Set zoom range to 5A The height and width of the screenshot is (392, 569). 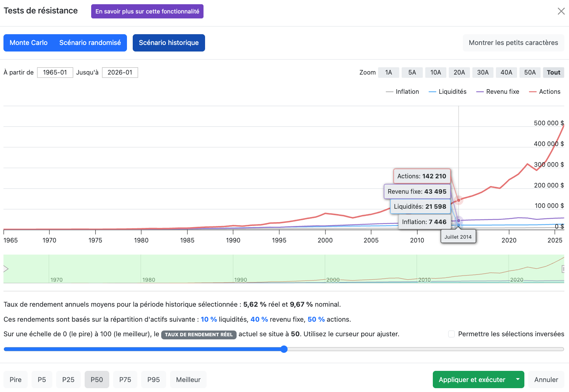(x=412, y=72)
